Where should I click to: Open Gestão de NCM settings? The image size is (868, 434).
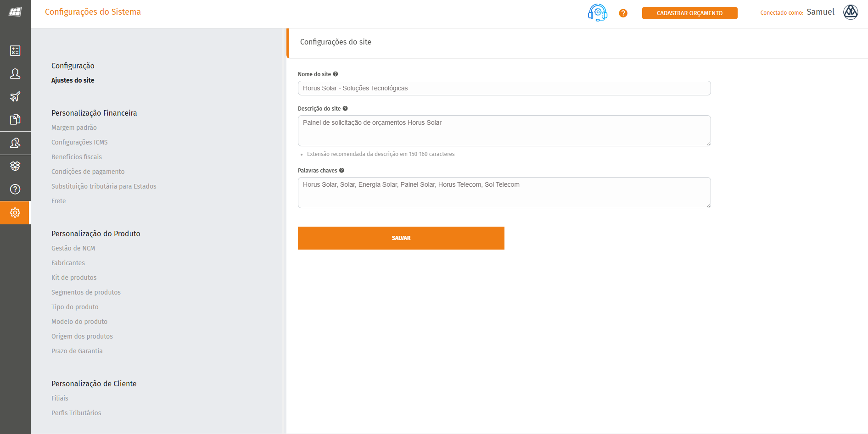click(x=73, y=248)
